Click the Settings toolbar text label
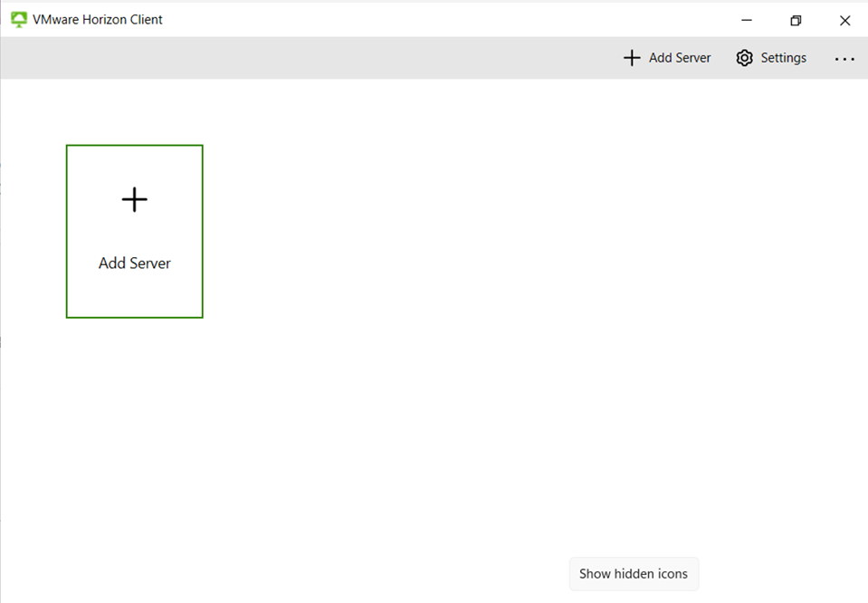Screen dimensions: 868x603 click(782, 57)
